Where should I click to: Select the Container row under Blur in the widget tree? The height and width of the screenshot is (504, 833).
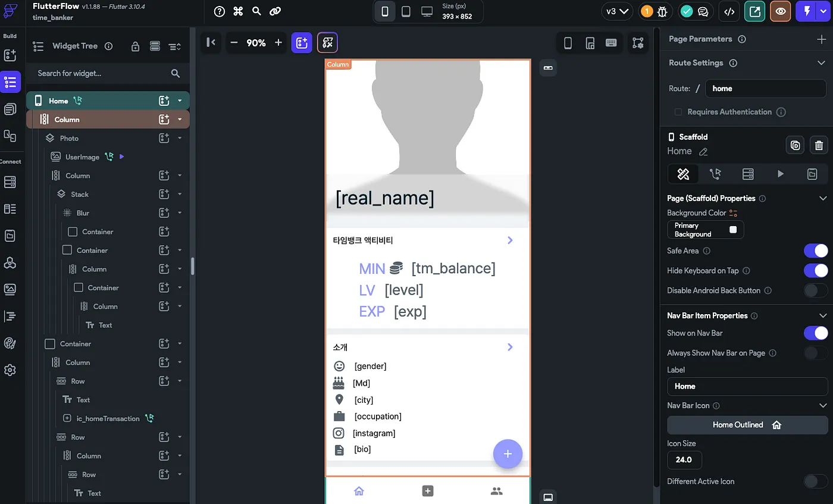98,231
